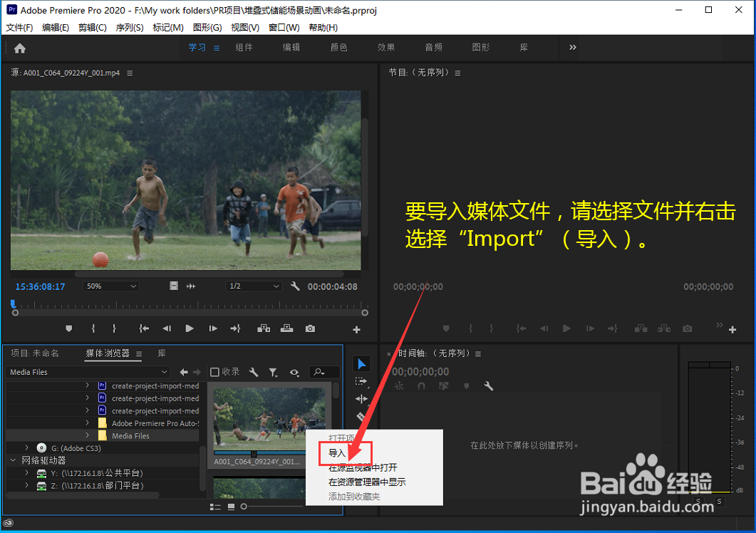
Task: Click the Export Frame camera icon
Action: tap(309, 328)
